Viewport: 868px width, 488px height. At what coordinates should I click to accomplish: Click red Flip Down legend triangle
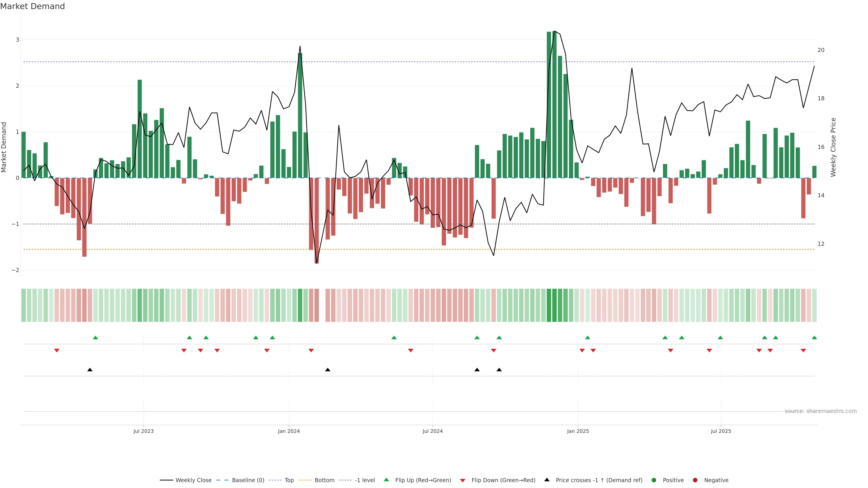coord(463,481)
